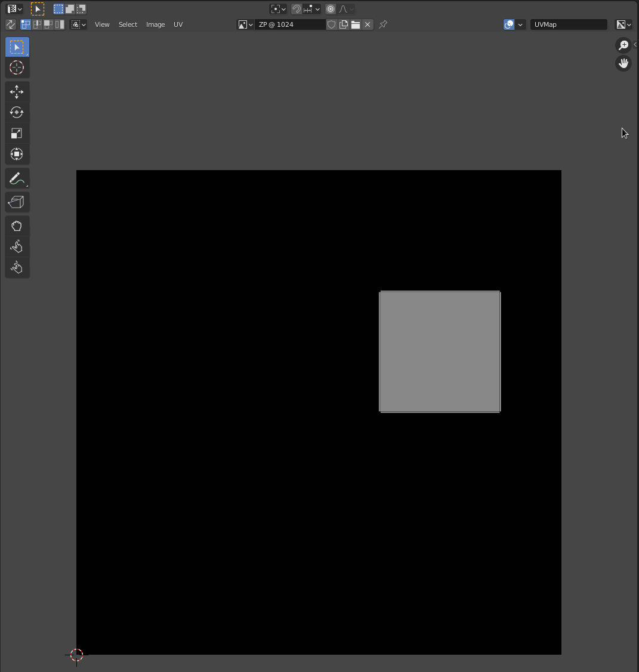Set selection mode to Subtract
The image size is (639, 672).
[x=81, y=9]
